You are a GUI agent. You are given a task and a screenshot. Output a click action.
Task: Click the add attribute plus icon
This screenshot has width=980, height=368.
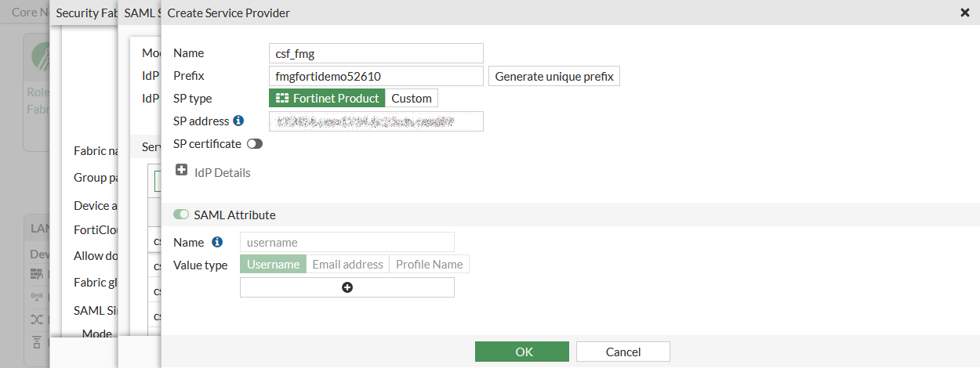(x=347, y=287)
